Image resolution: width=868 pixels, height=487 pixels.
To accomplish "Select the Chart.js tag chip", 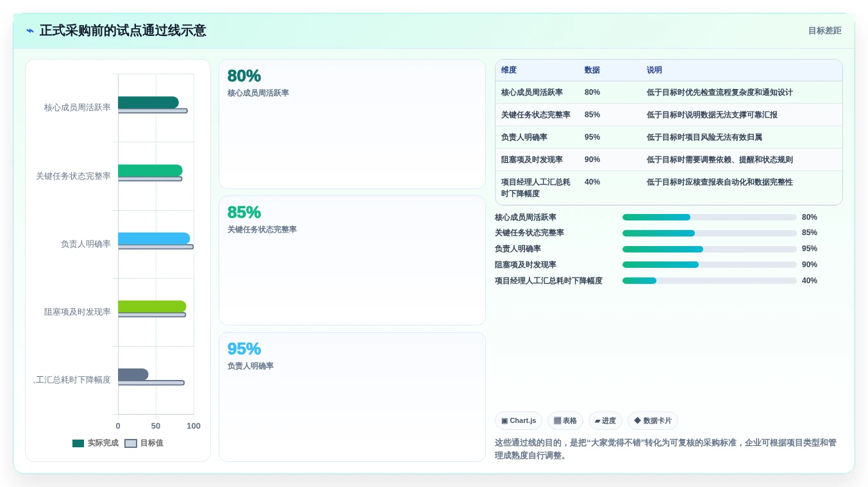I will pos(519,421).
